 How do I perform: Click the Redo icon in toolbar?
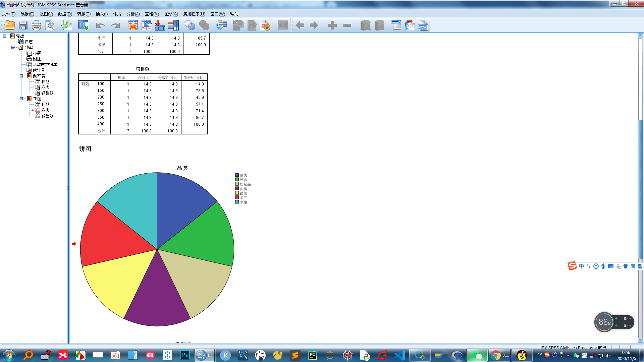[115, 25]
